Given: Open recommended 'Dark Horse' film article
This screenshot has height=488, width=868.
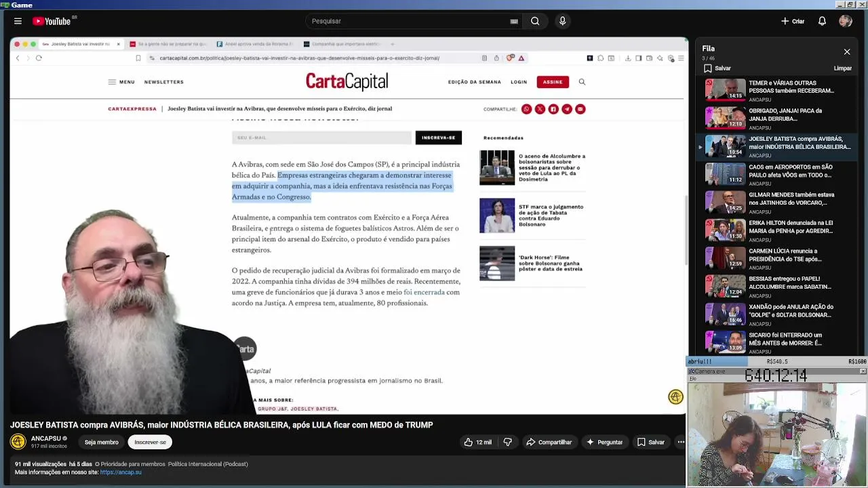Looking at the screenshot, I should click(532, 263).
